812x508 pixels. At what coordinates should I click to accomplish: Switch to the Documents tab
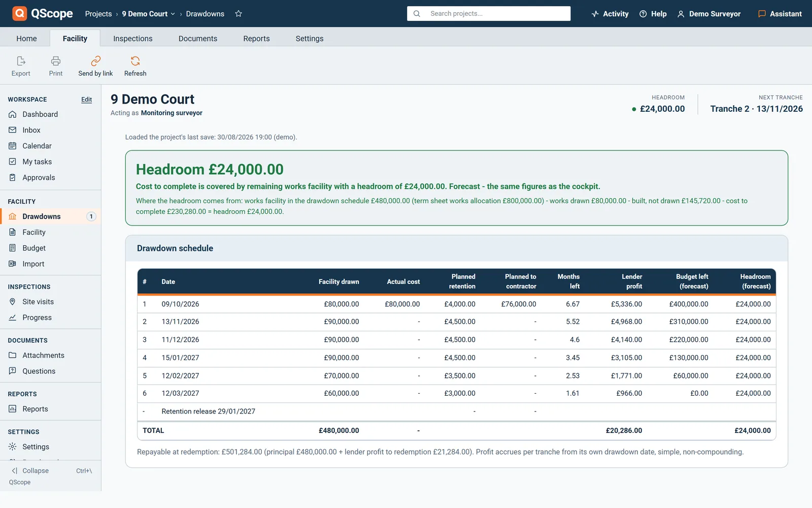pos(198,38)
